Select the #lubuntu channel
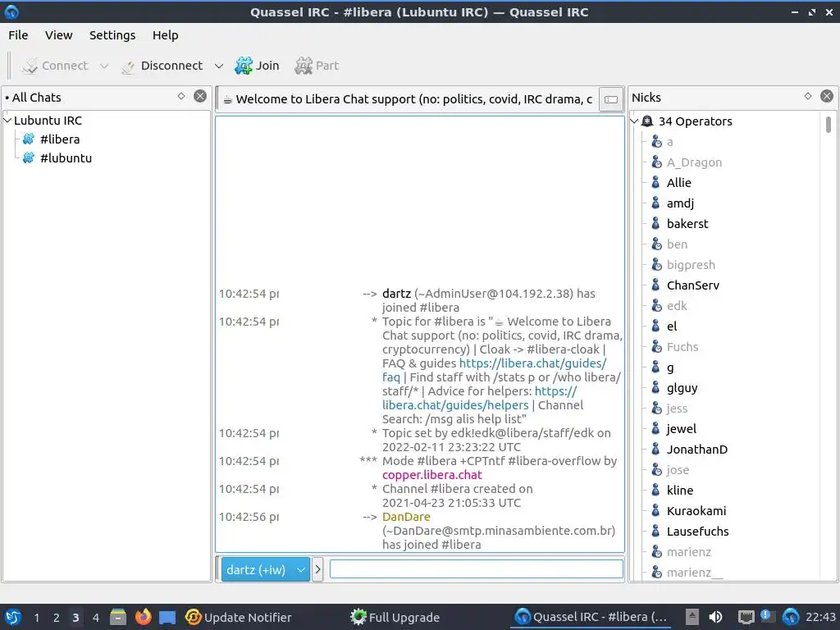 pyautogui.click(x=66, y=158)
